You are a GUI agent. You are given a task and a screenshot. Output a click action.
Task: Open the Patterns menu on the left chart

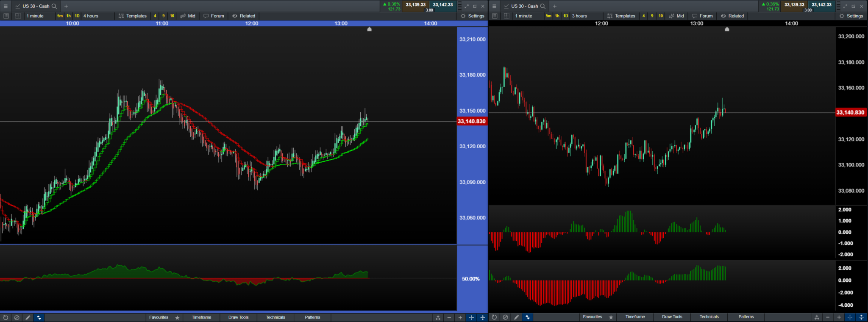coord(312,317)
